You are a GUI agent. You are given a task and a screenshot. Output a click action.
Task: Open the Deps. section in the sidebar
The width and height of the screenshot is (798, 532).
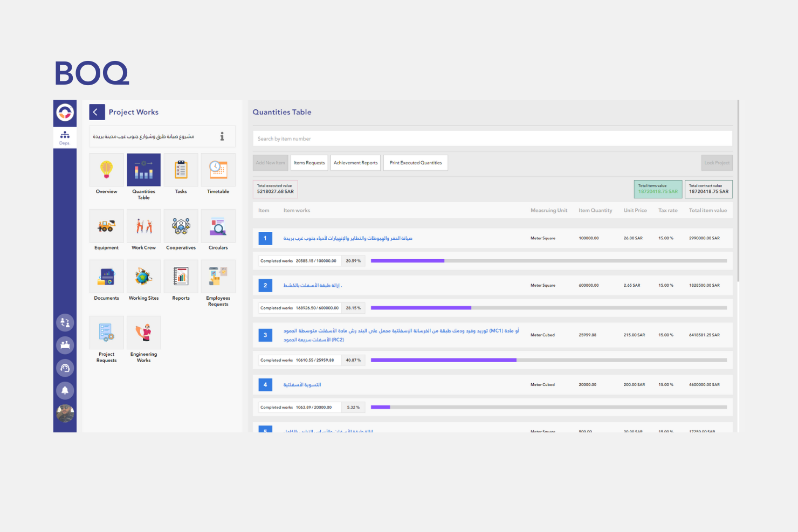(x=65, y=137)
